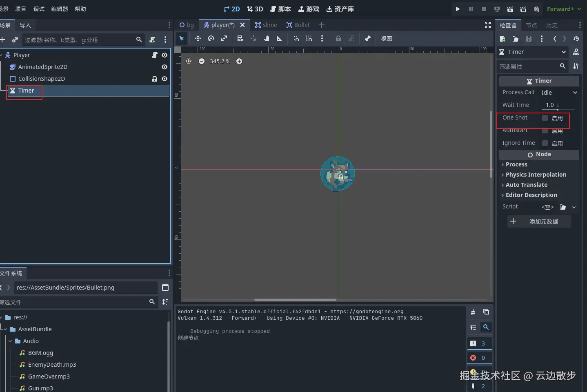Select the Rotate tool icon
The image size is (587, 392).
coord(211,38)
